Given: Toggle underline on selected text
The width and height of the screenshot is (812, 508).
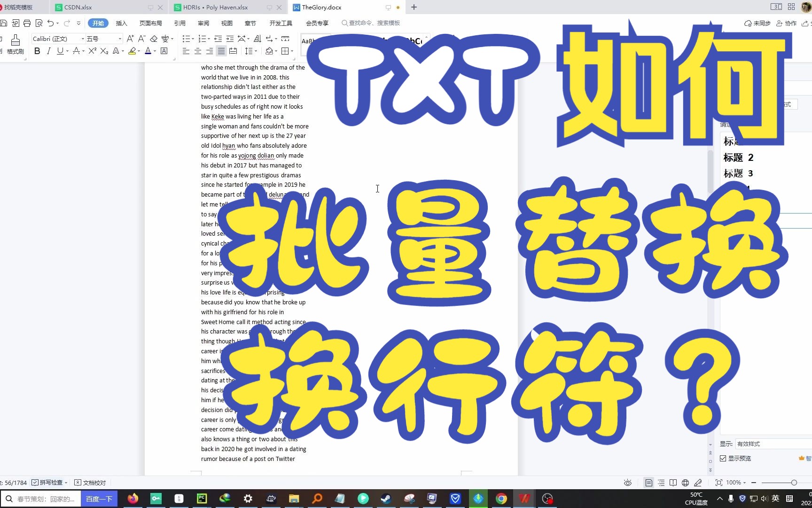Looking at the screenshot, I should (60, 51).
